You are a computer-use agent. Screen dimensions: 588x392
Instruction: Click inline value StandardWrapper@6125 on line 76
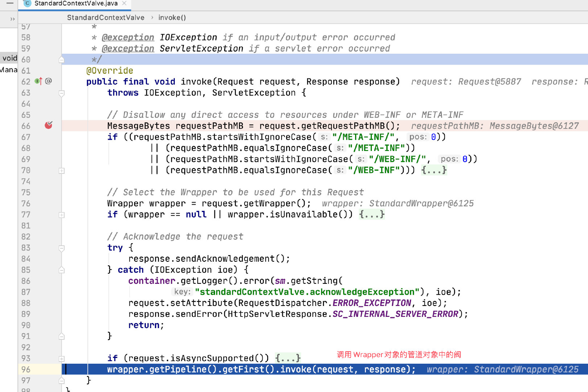coord(421,203)
